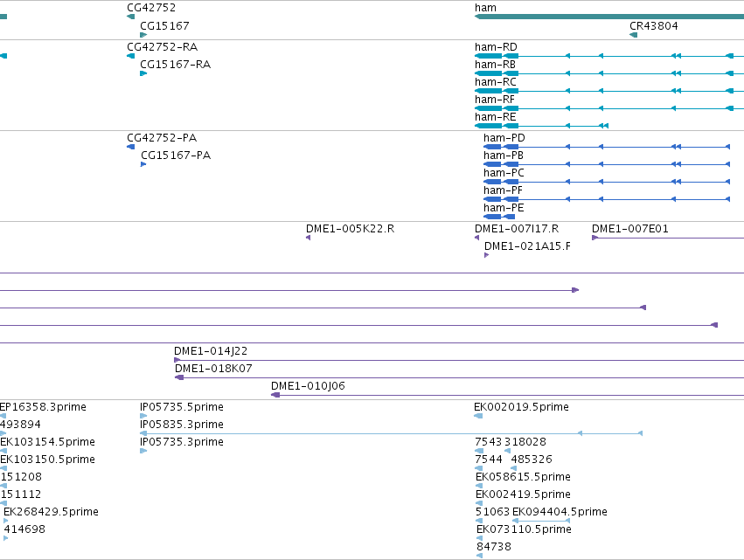Click the CG42752-RA transcript label
Image resolution: width=744 pixels, height=560 pixels.
(163, 46)
